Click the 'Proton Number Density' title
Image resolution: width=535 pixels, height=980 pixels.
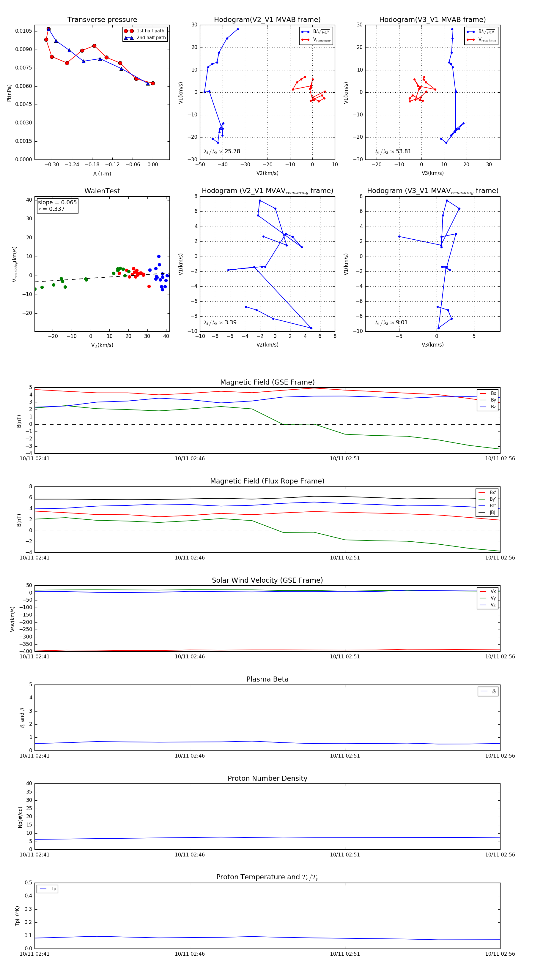click(267, 778)
